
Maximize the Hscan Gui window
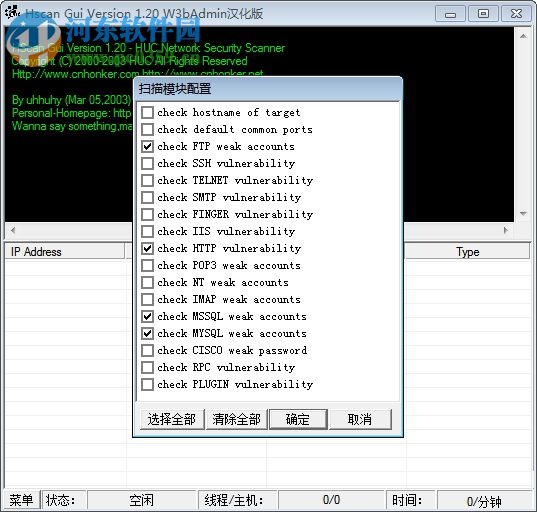tap(483, 14)
